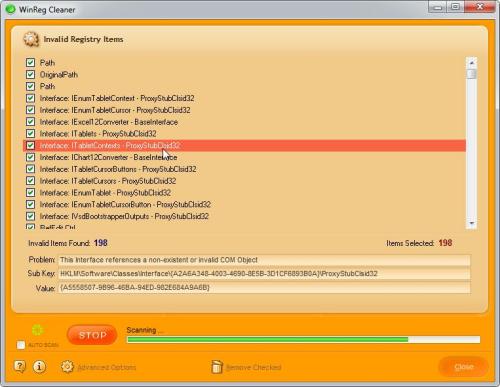Screen dimensions: 500x387
Task: Click the list scrollbar down arrow
Action: tap(471, 223)
